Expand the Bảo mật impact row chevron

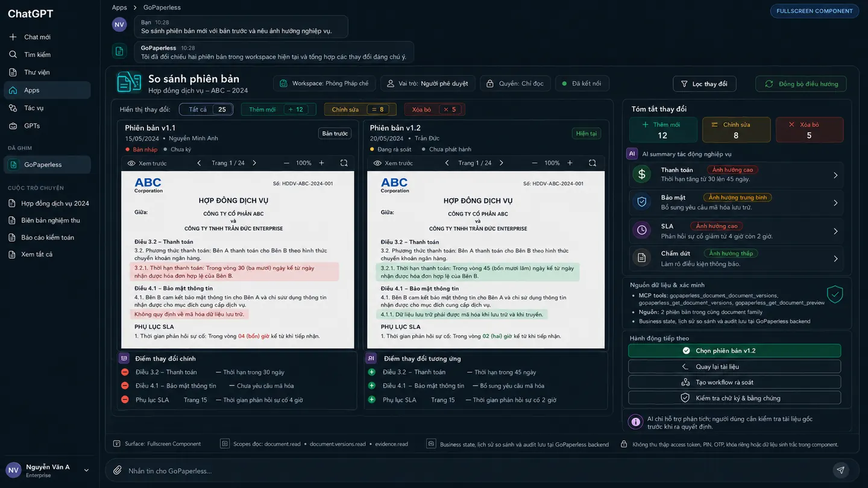pyautogui.click(x=835, y=203)
